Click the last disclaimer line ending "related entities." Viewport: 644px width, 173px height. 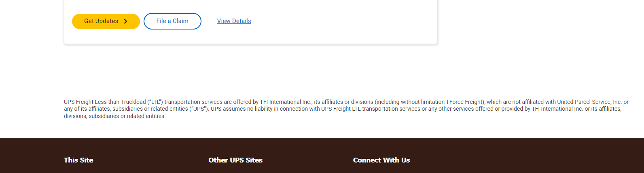tap(115, 116)
